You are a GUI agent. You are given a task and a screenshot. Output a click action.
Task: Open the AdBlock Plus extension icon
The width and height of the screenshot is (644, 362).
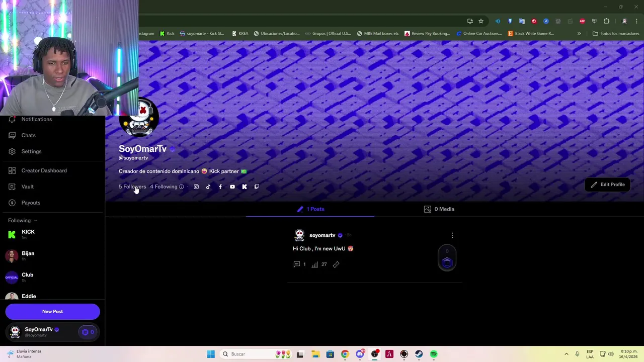[x=582, y=21]
